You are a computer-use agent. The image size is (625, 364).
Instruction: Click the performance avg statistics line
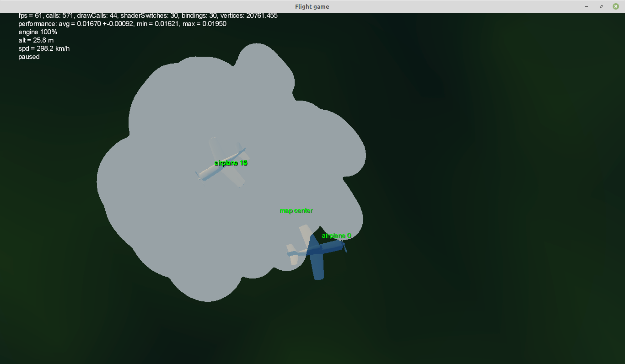pyautogui.click(x=122, y=24)
